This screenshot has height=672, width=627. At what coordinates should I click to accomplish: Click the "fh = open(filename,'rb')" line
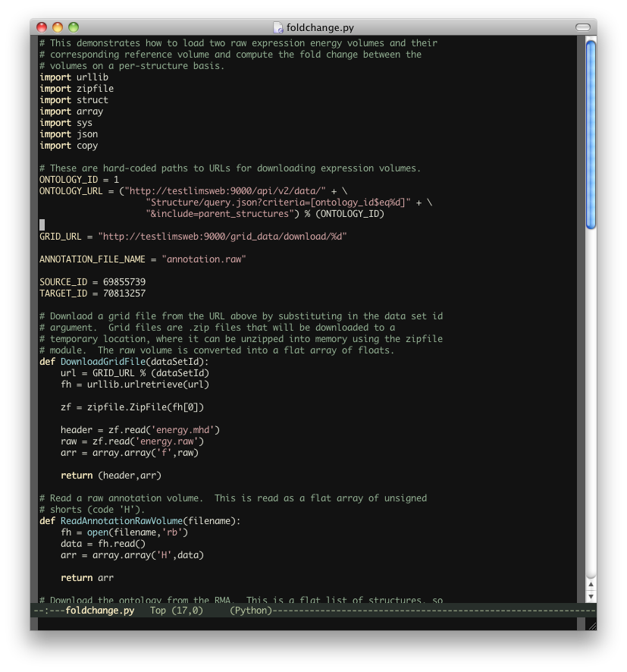point(124,532)
